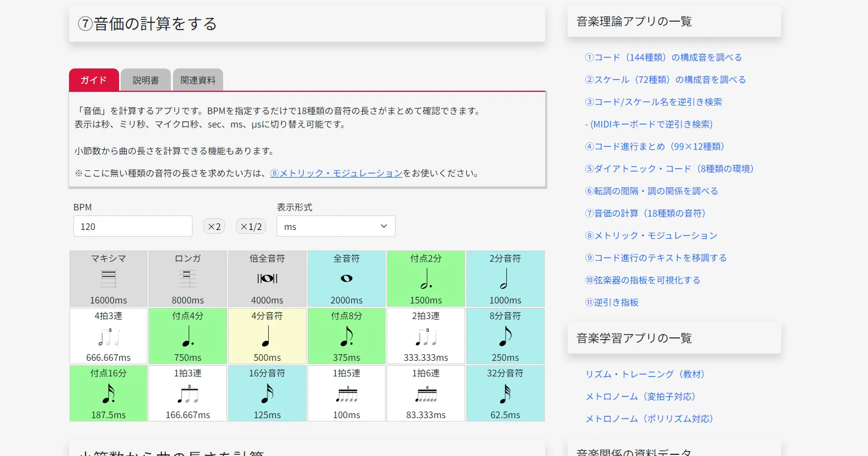868x456 pixels.
Task: Open ①コード（144種類）の構成音を調べる link
Action: pyautogui.click(x=663, y=57)
